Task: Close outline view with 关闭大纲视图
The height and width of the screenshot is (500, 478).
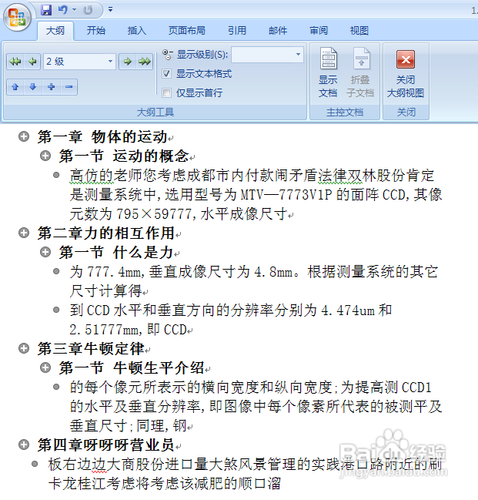Action: tap(405, 74)
